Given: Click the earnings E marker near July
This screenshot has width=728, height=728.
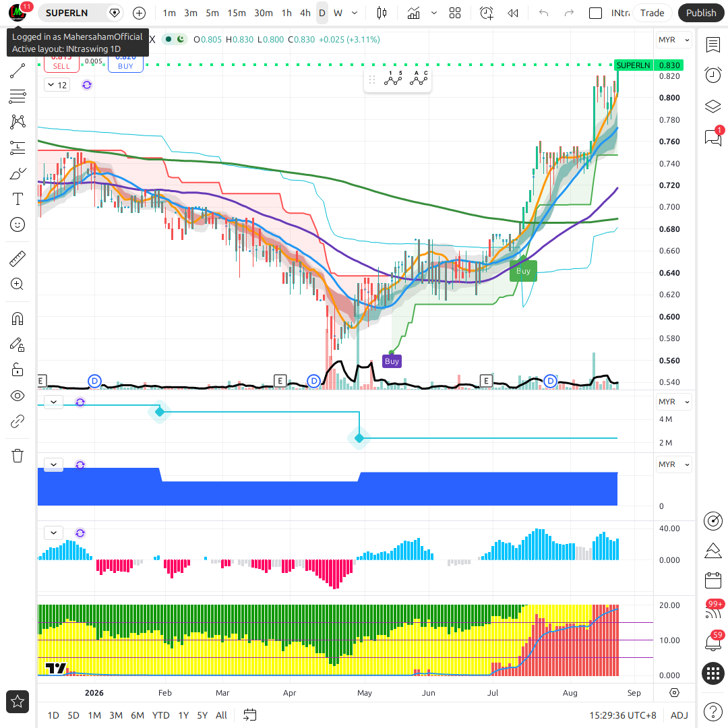Looking at the screenshot, I should 486,381.
